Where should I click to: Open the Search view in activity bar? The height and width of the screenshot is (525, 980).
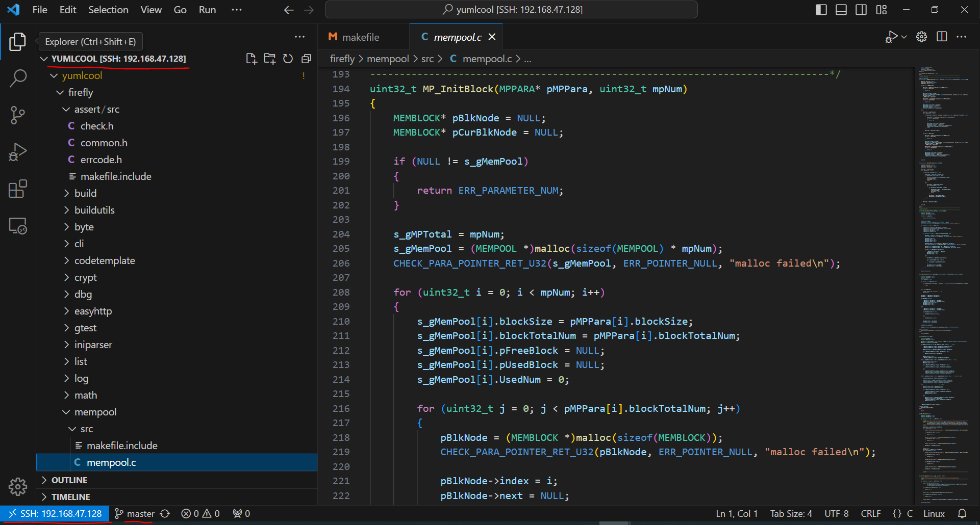point(18,78)
